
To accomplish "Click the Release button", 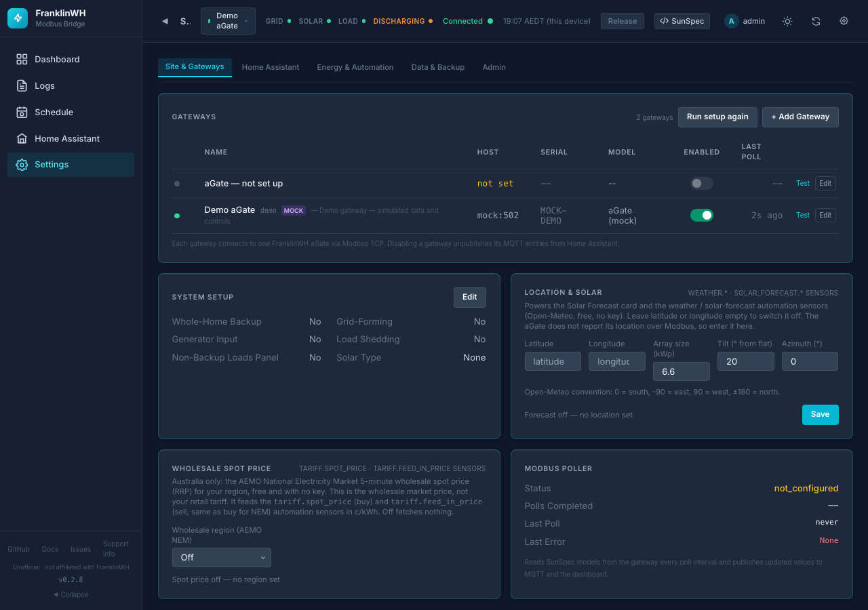I will click(623, 21).
